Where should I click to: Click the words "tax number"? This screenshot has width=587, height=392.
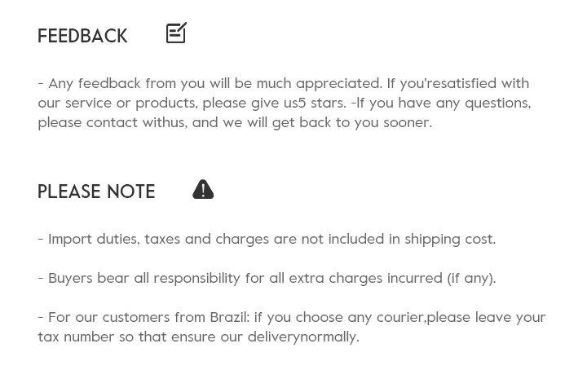(x=76, y=337)
